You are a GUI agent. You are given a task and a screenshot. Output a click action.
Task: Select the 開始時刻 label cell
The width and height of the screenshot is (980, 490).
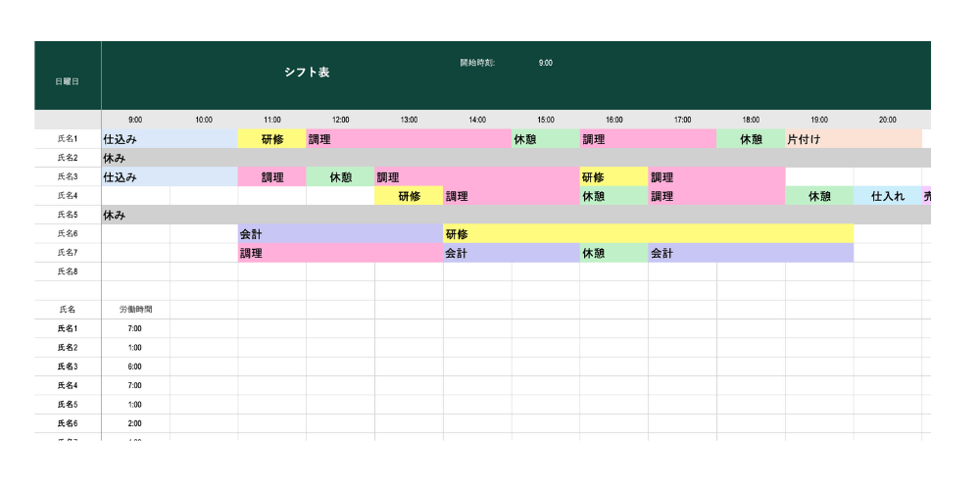477,63
